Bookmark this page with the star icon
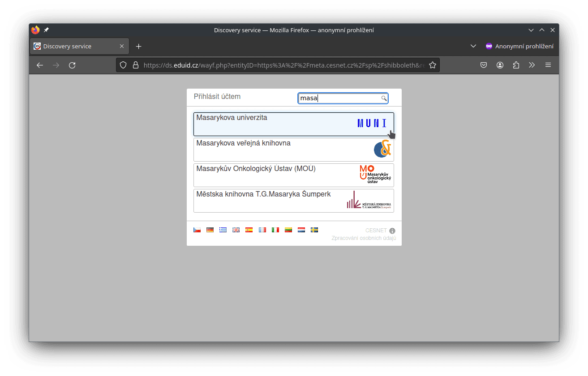This screenshot has width=588, height=376. 432,65
